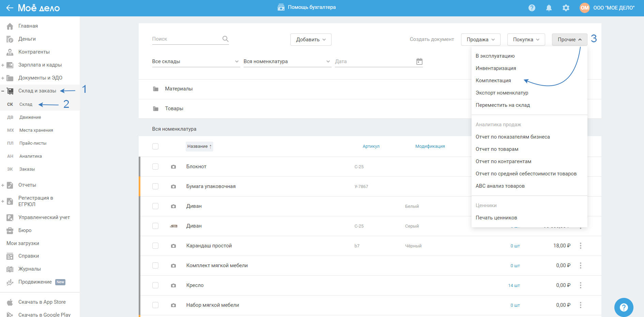Viewport: 644px width, 317px height.
Task: Select the Кресло row checkbox
Action: [x=155, y=285]
